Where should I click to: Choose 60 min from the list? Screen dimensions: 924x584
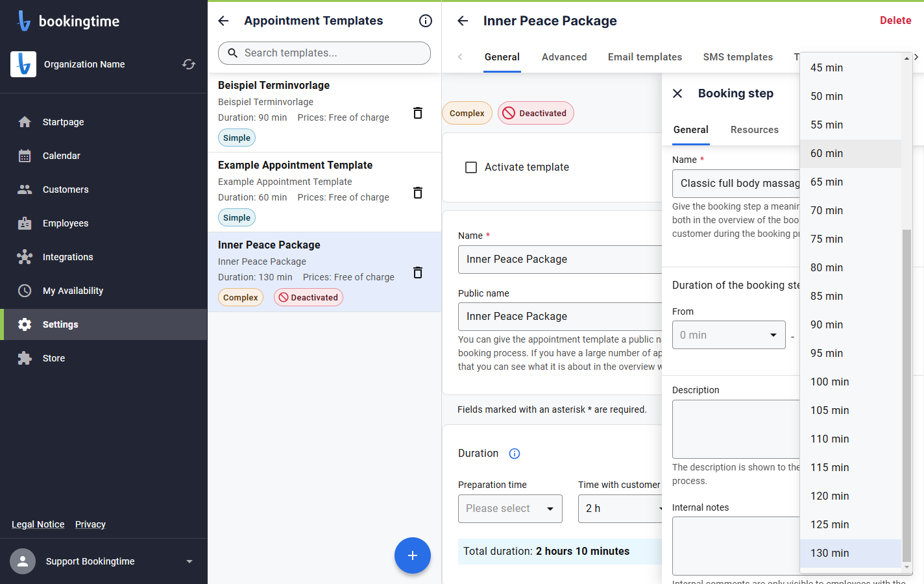851,153
